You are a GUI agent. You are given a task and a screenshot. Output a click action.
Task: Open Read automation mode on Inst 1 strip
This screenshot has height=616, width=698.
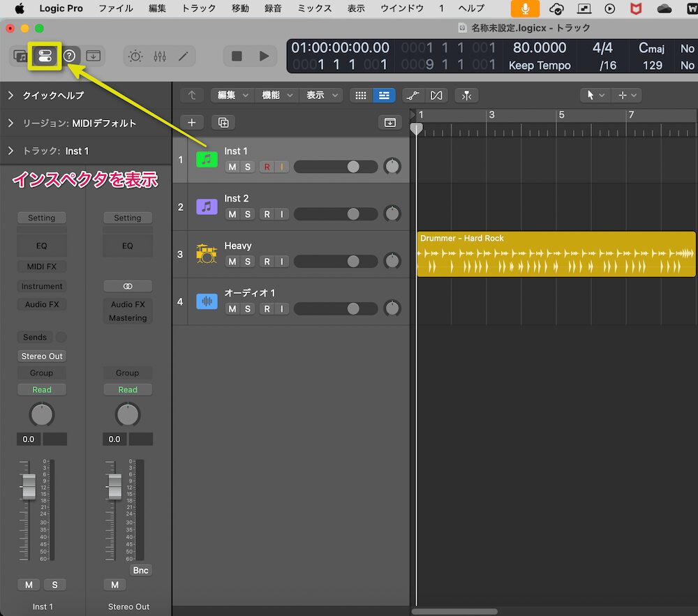coord(42,389)
